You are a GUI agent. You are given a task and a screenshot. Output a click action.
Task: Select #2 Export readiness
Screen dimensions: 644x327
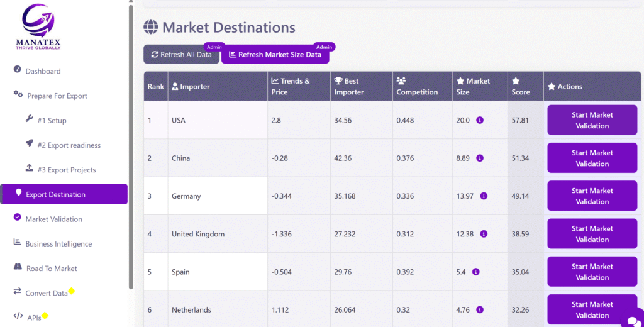[69, 145]
